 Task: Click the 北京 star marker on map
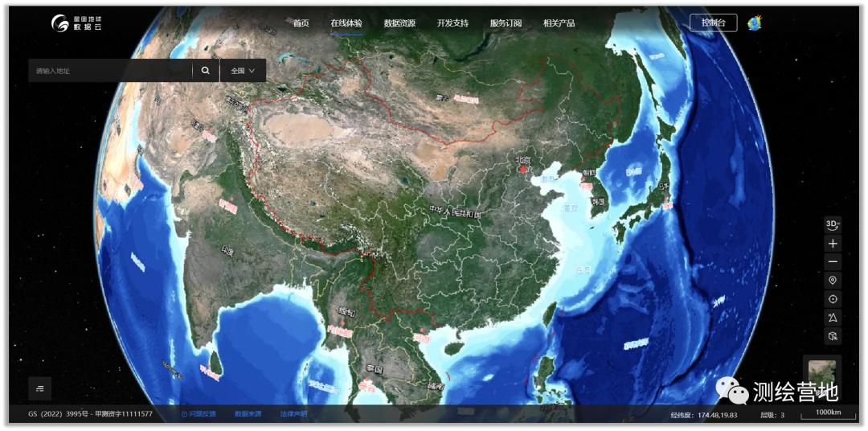[x=522, y=170]
